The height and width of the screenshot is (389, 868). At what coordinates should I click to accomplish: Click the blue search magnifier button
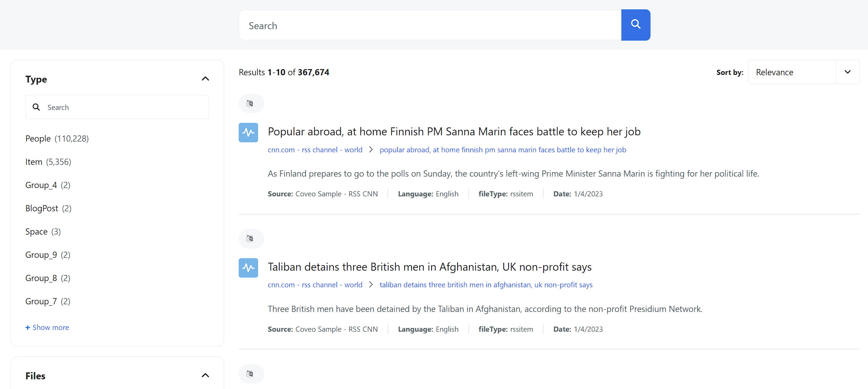[x=636, y=25]
